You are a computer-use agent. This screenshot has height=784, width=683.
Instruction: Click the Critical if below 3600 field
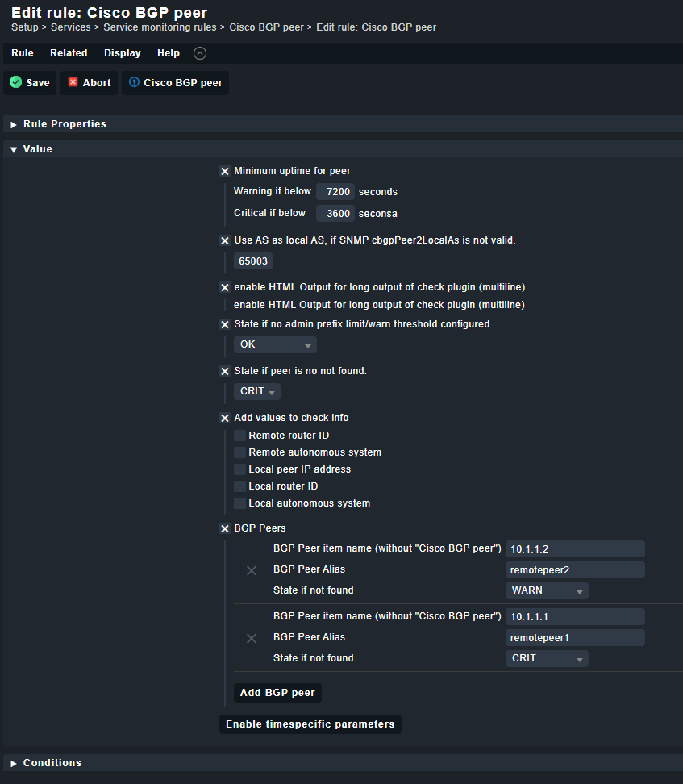335,214
